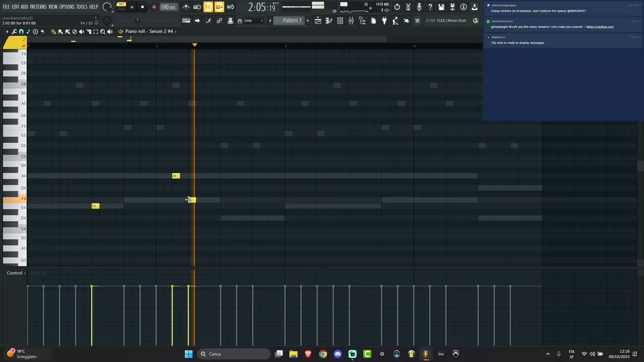Click the microphone one-click recording icon

tap(419, 7)
